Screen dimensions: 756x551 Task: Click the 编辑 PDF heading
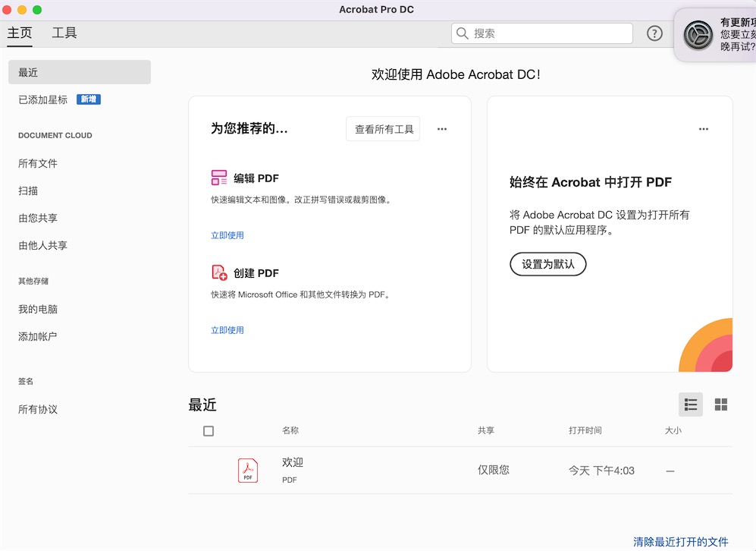[x=256, y=178]
